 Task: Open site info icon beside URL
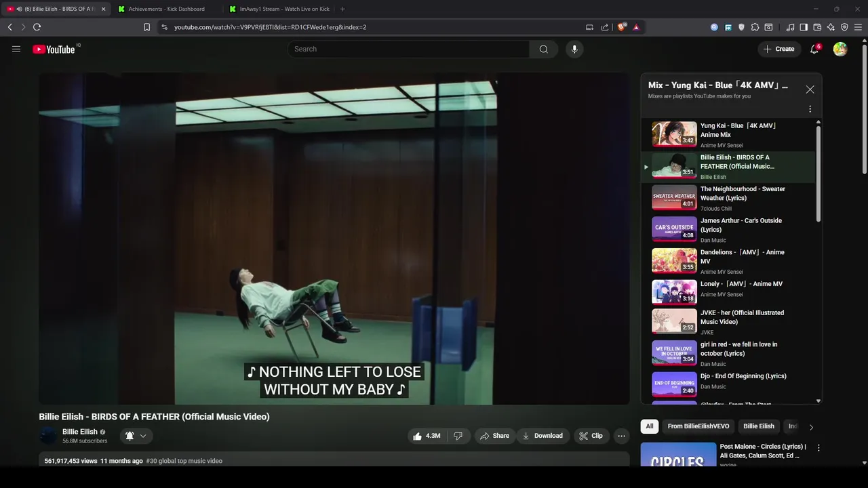[x=164, y=27]
